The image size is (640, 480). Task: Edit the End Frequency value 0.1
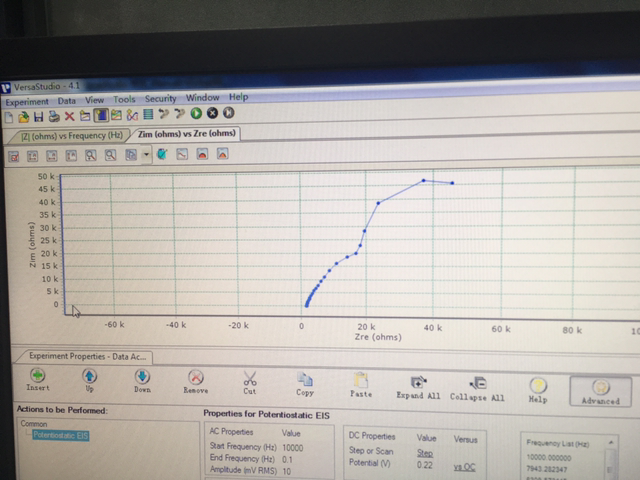click(287, 460)
